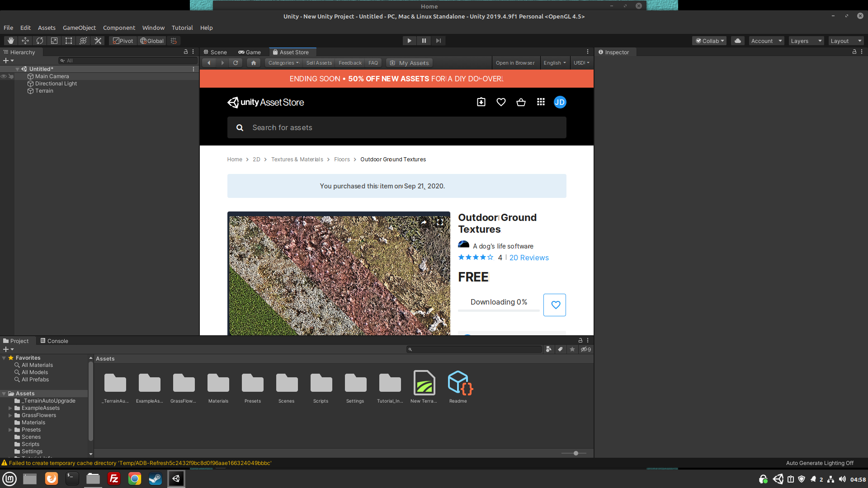This screenshot has width=868, height=488.
Task: Change language from English dropdown
Action: coord(554,63)
